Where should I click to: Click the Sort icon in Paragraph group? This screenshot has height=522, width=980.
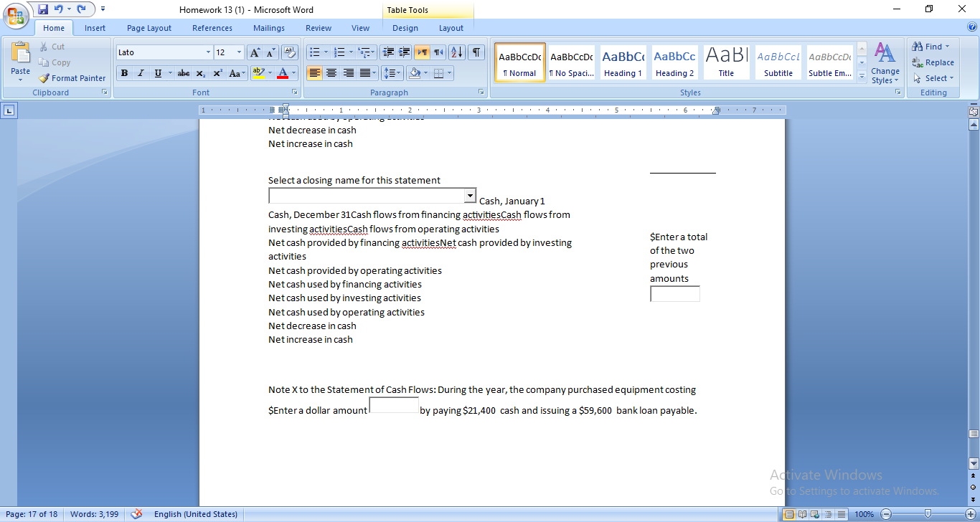click(456, 52)
